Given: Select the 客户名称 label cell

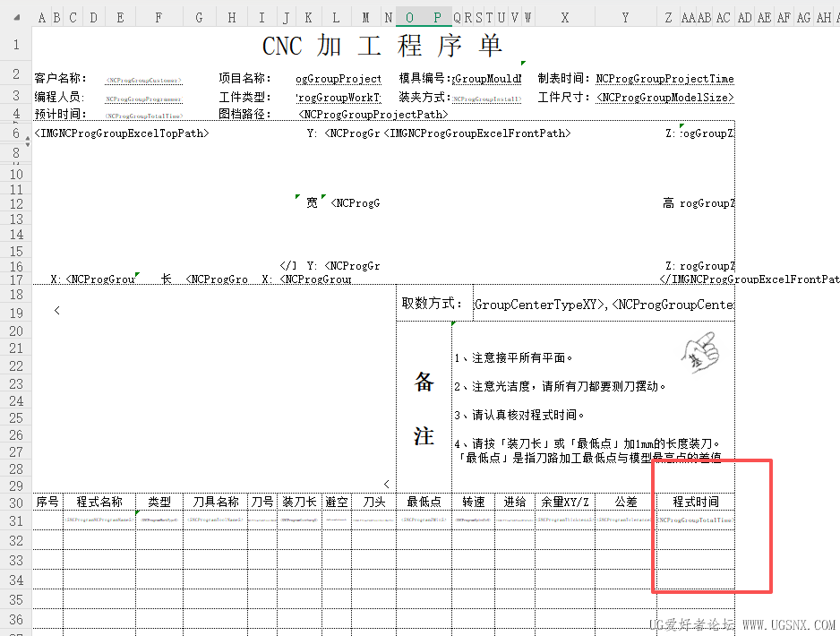Looking at the screenshot, I should [61, 79].
